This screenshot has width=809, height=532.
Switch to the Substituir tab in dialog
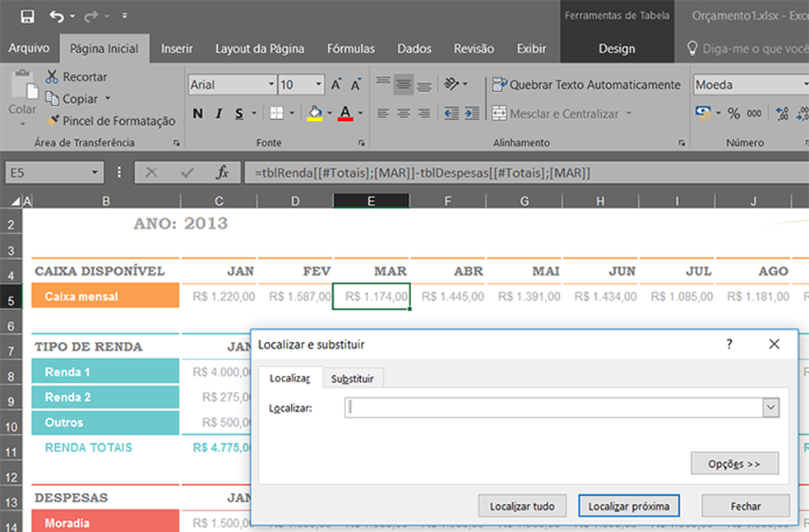click(x=352, y=379)
